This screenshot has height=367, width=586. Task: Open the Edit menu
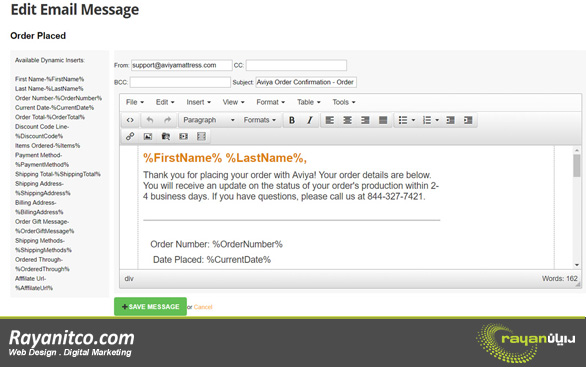coord(165,102)
